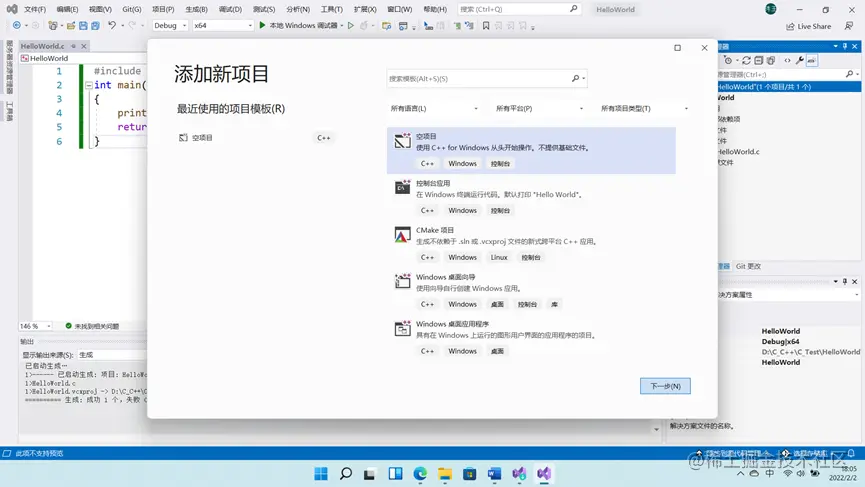Maximize the 添加新项目 dialog
The height and width of the screenshot is (487, 865).
677,48
